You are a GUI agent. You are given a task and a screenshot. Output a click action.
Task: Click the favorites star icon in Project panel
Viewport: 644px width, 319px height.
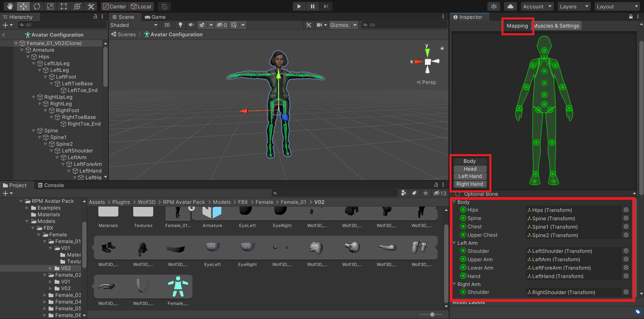426,193
